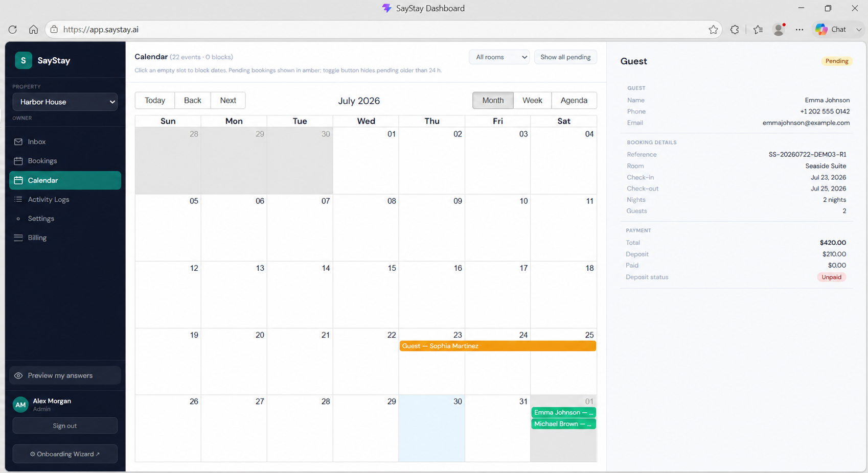
Task: Click Preview my answers
Action: tap(65, 375)
